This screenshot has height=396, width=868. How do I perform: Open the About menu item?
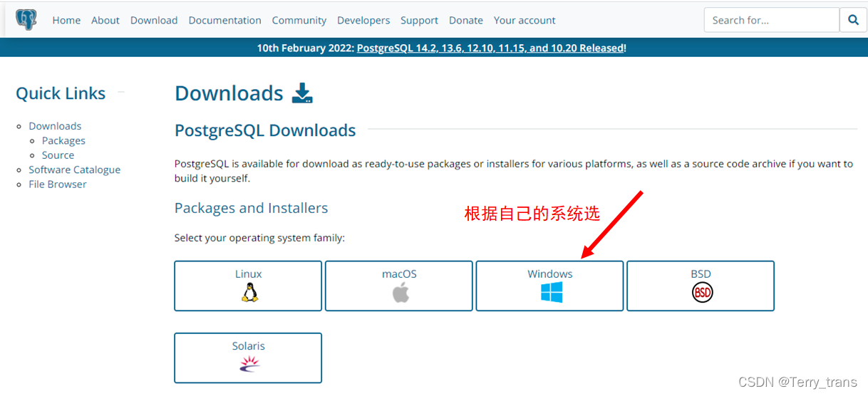(105, 21)
